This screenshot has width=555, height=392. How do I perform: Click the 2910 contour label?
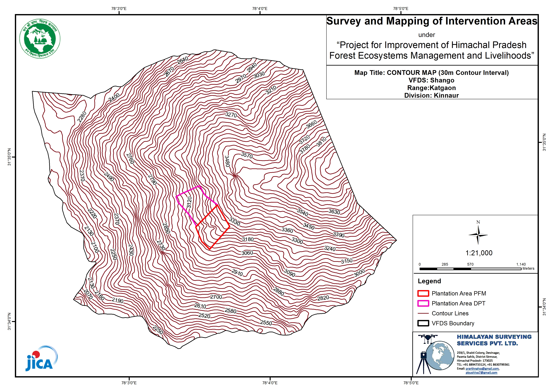point(237,273)
